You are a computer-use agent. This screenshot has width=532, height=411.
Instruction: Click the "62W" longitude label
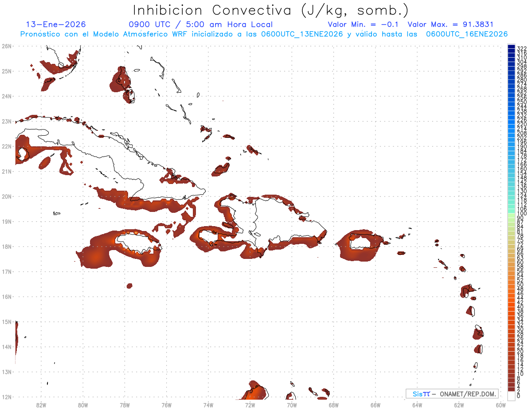pyautogui.click(x=459, y=405)
